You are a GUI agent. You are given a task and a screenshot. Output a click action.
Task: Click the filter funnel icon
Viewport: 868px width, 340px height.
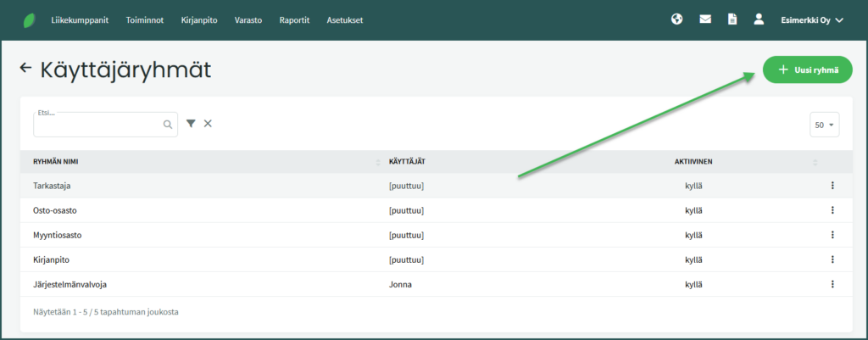click(191, 124)
